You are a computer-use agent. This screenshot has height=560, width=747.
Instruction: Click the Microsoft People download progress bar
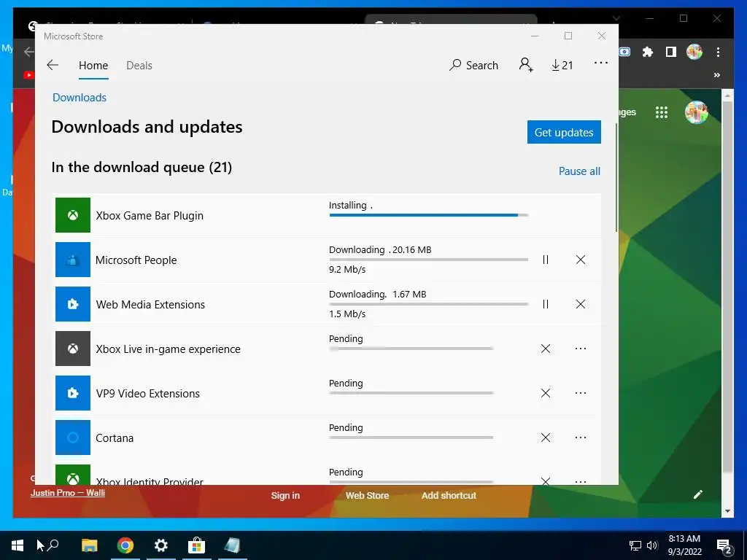click(x=429, y=260)
